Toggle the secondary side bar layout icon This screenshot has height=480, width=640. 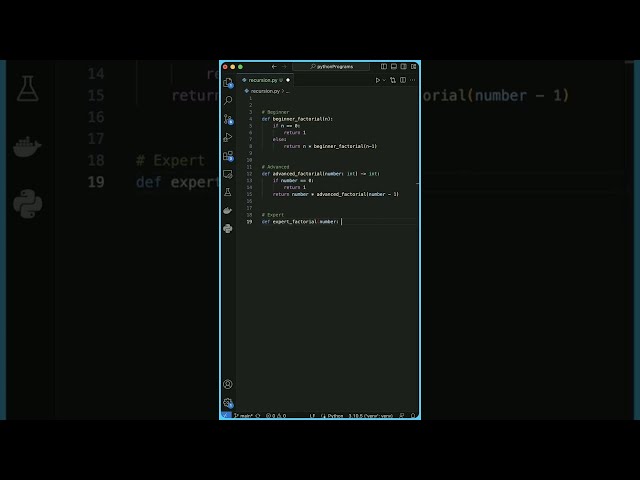(404, 67)
